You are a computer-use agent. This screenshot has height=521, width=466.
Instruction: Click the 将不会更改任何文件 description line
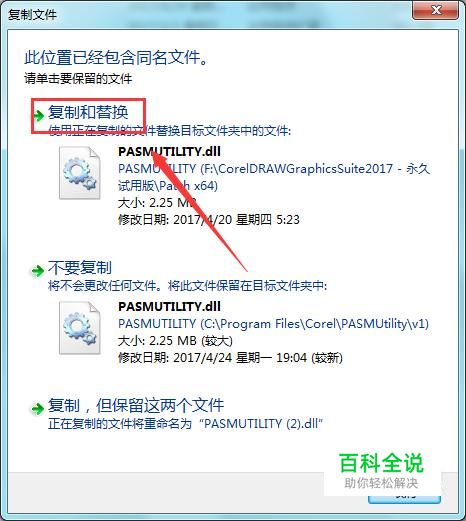tap(187, 286)
